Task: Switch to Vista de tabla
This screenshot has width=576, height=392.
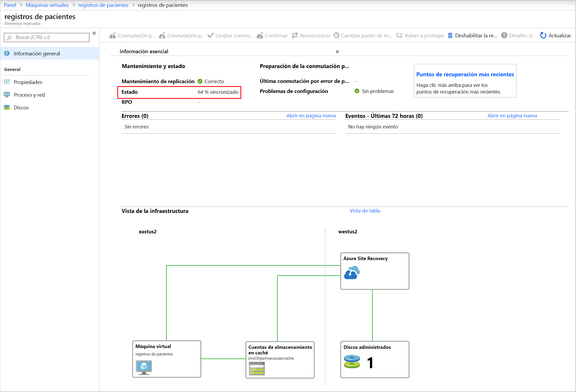Action: pyautogui.click(x=365, y=211)
